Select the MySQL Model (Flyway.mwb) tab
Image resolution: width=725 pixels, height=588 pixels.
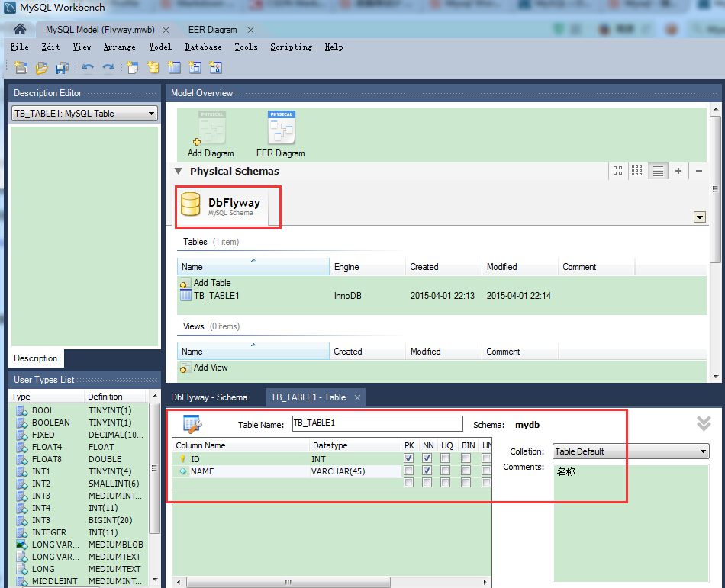[x=100, y=30]
